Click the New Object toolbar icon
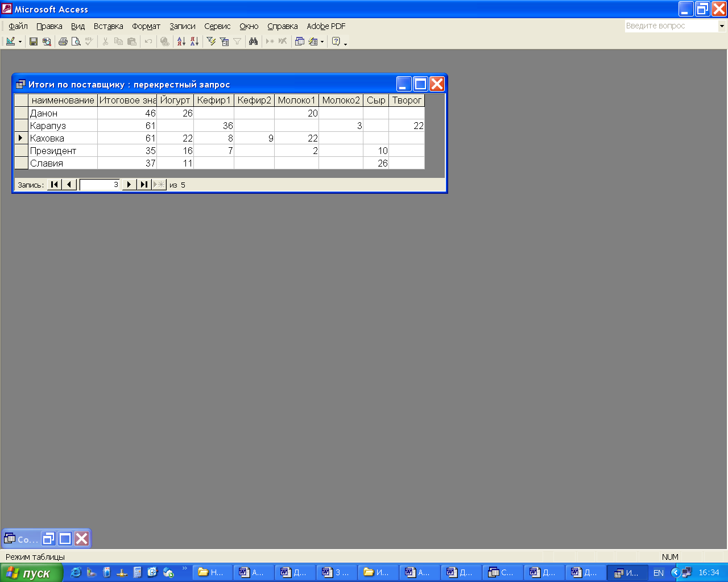 (313, 41)
